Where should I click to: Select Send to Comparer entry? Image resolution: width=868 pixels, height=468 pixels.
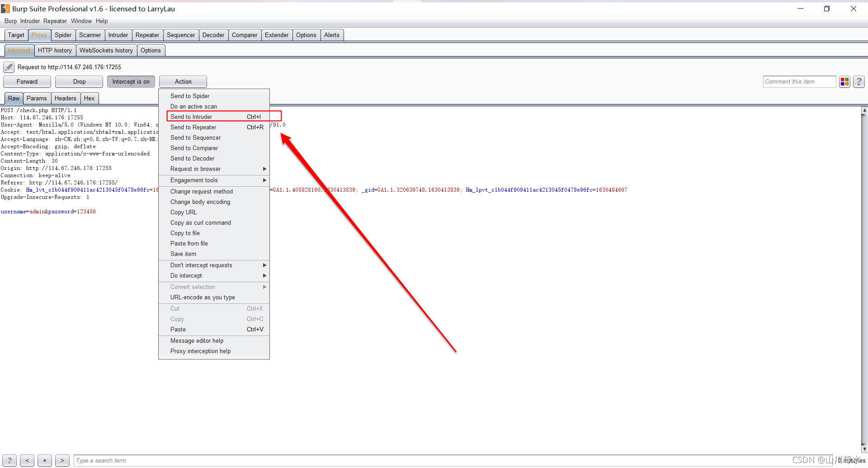(x=214, y=148)
